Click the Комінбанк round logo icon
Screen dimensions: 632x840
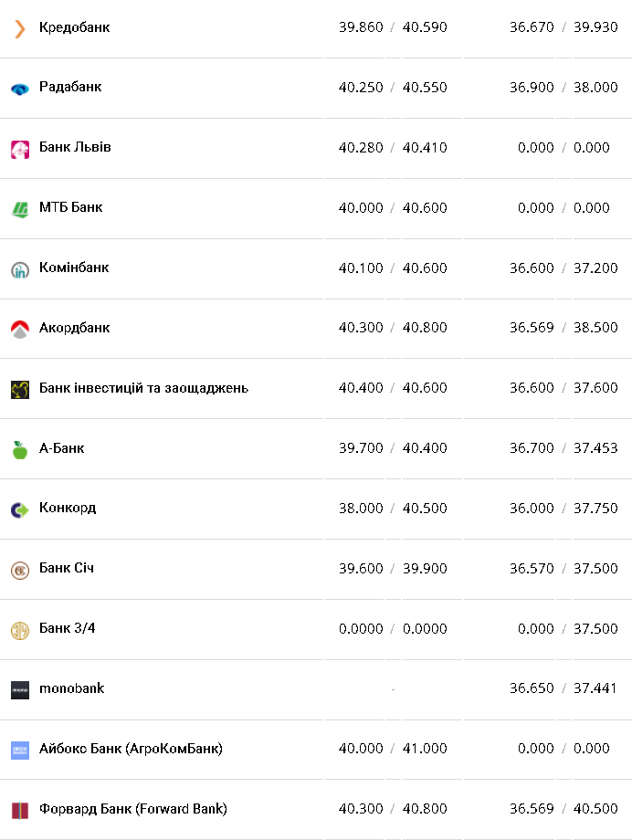[20, 269]
